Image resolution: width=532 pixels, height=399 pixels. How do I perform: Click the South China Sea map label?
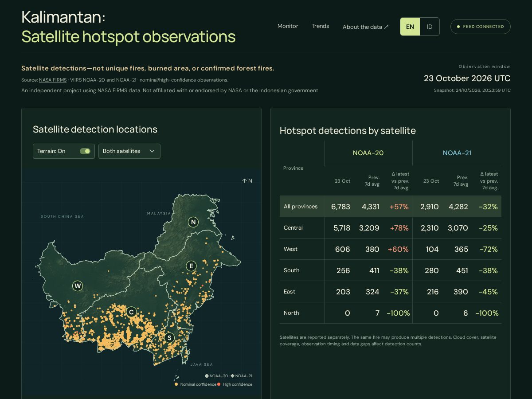pos(62,216)
